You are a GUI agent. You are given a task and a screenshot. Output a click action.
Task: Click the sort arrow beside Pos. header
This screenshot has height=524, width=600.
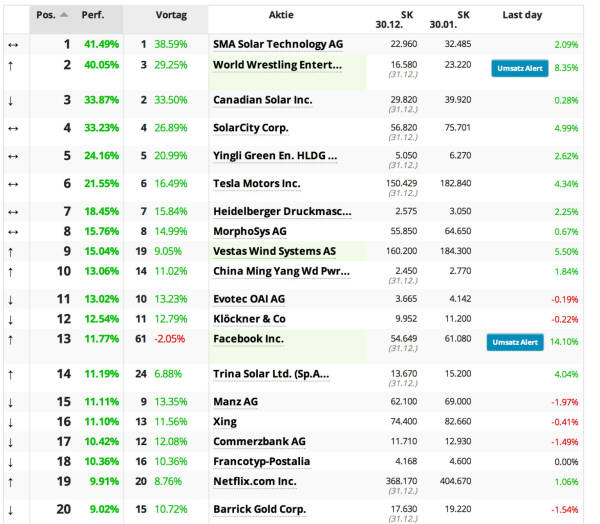[66, 16]
